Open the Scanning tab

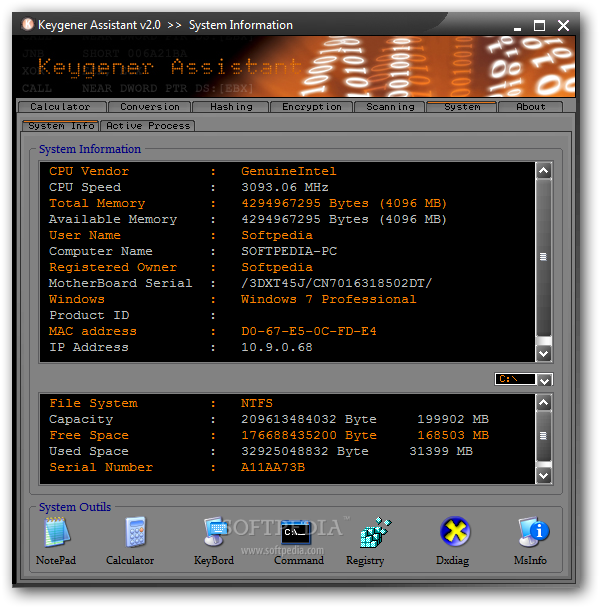tap(390, 107)
